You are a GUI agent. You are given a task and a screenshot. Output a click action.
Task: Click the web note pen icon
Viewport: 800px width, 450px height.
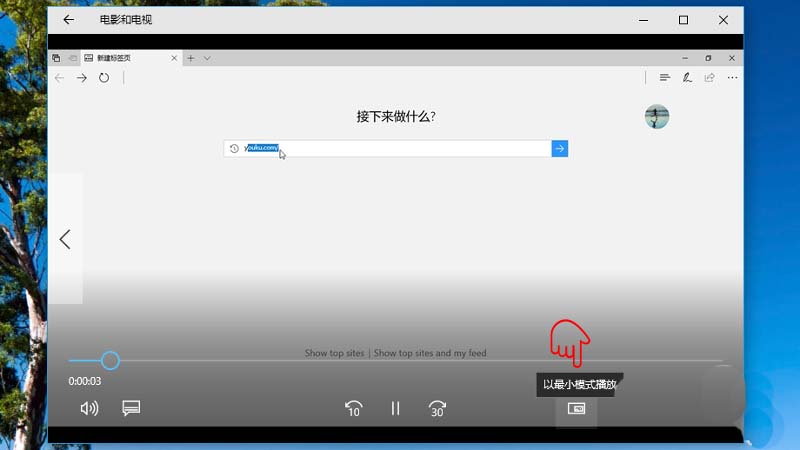click(687, 77)
